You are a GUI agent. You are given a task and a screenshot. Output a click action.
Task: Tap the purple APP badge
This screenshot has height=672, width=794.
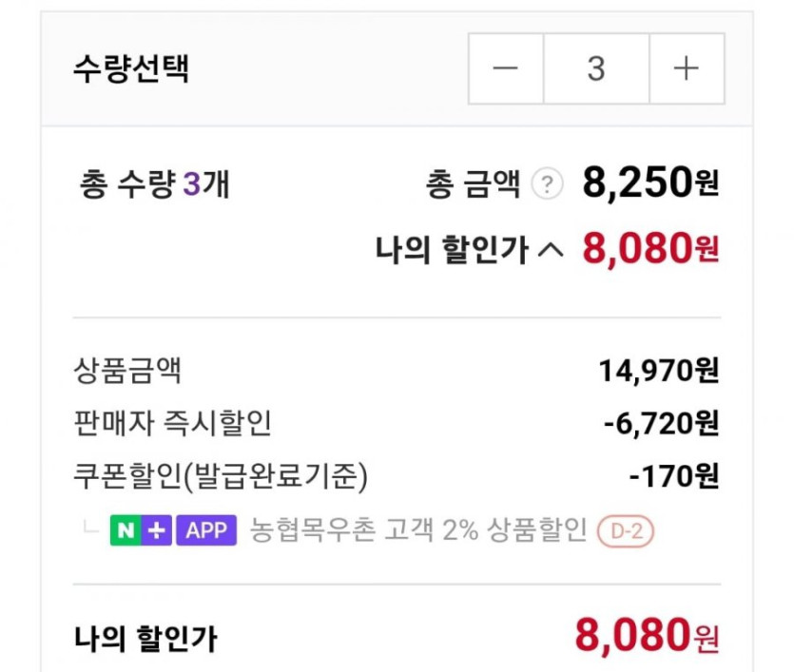205,530
